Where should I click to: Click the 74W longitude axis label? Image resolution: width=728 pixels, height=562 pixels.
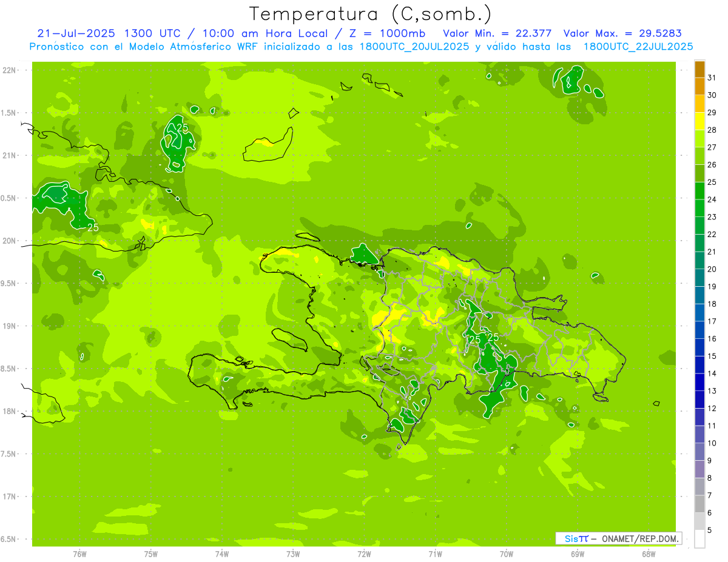222,554
